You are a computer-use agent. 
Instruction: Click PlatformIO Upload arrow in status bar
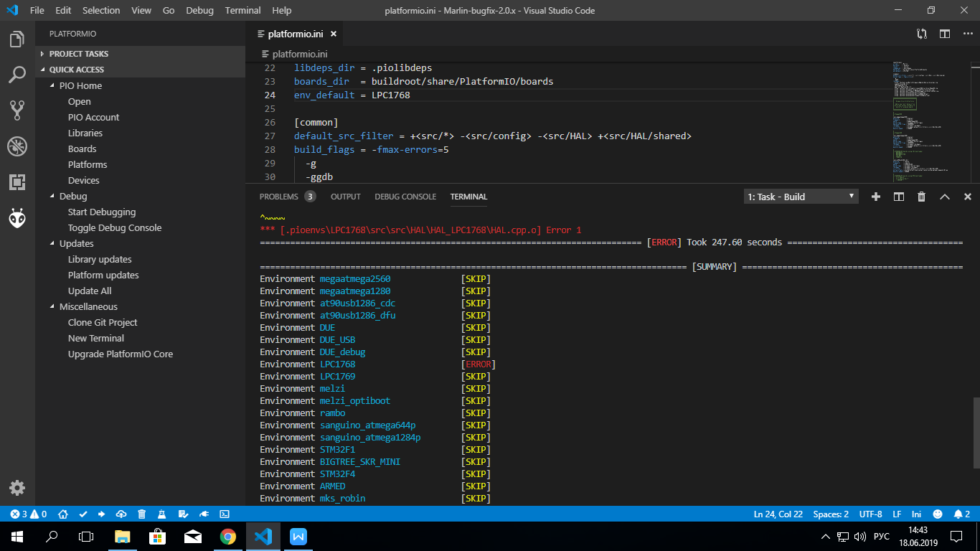pyautogui.click(x=101, y=514)
